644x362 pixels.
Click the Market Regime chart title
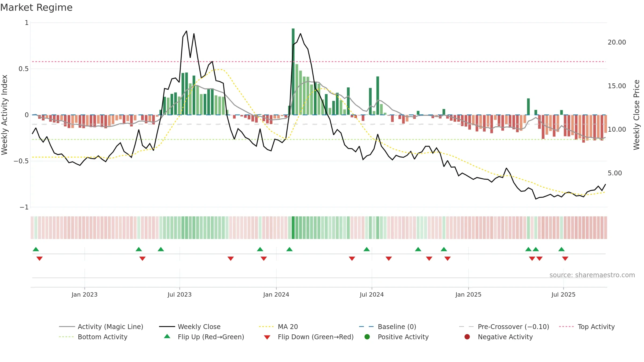[x=36, y=8]
